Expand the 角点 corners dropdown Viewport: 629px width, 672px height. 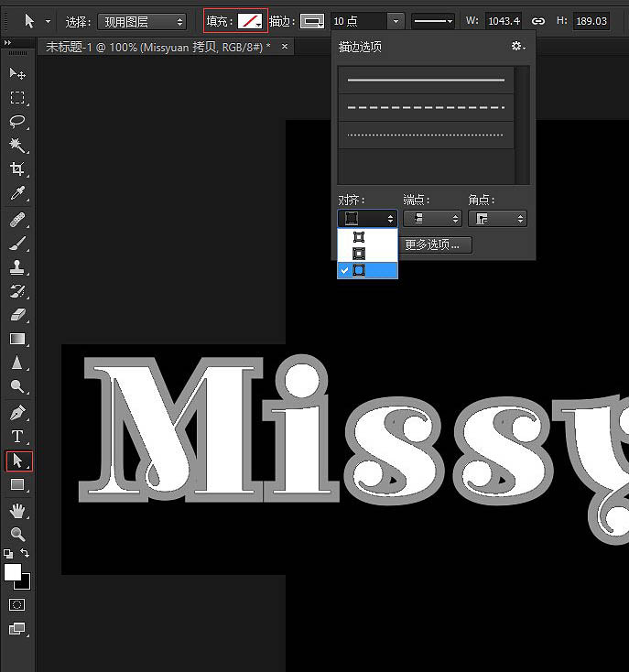[x=497, y=219]
